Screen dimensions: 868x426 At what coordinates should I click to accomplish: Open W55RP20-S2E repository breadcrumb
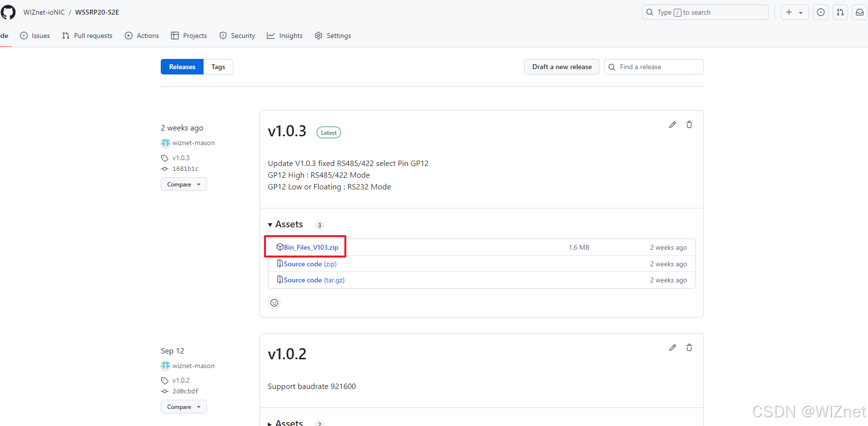97,12
